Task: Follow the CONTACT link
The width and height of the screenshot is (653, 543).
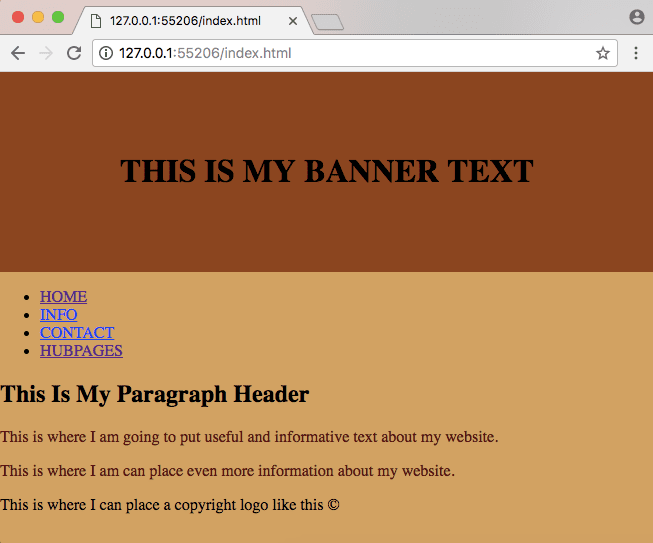Action: click(77, 333)
